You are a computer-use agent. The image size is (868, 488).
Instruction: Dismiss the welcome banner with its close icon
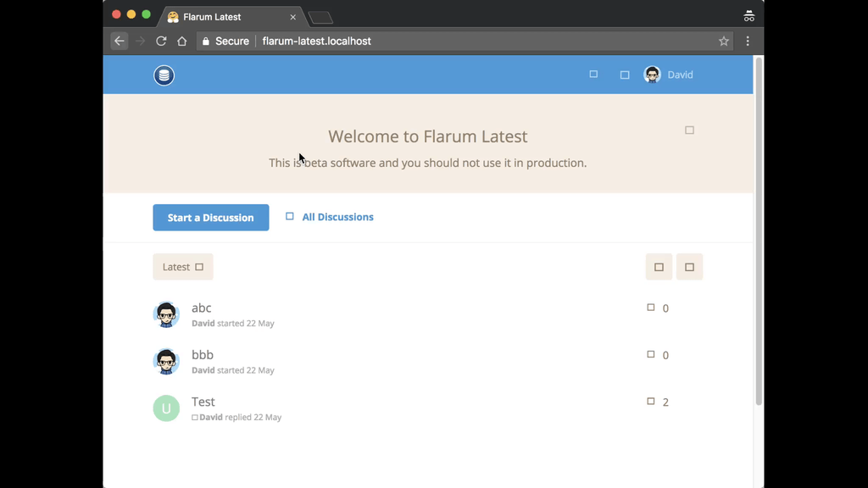coord(689,130)
